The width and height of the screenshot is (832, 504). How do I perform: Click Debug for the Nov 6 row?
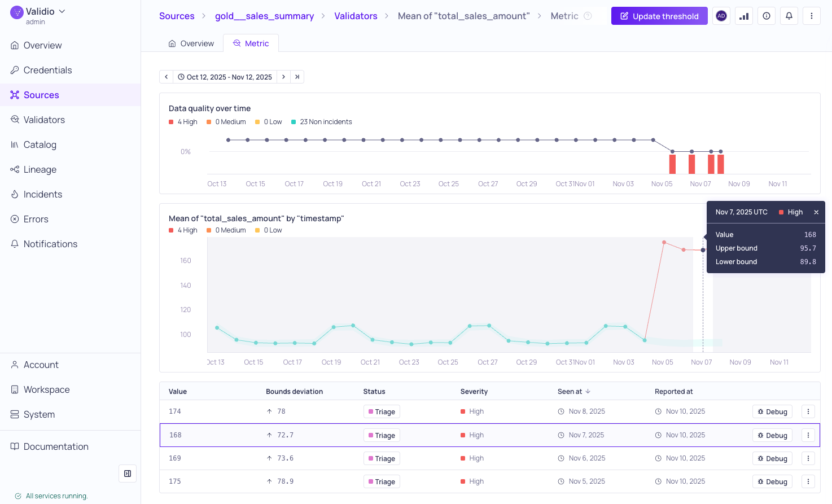tap(772, 458)
